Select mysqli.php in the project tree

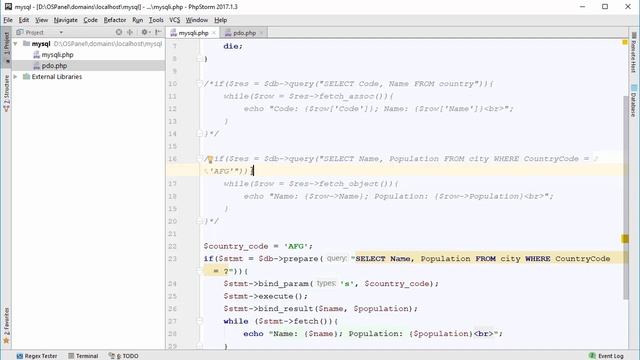click(x=57, y=55)
